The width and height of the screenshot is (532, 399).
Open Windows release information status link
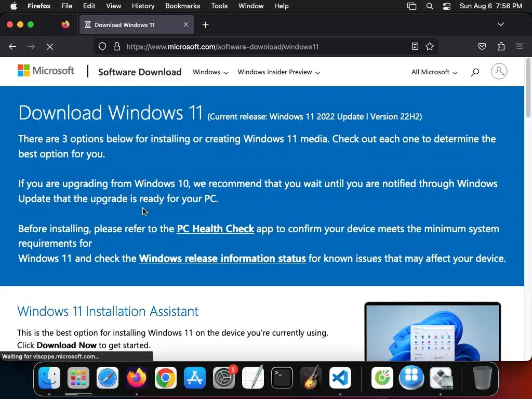(222, 258)
